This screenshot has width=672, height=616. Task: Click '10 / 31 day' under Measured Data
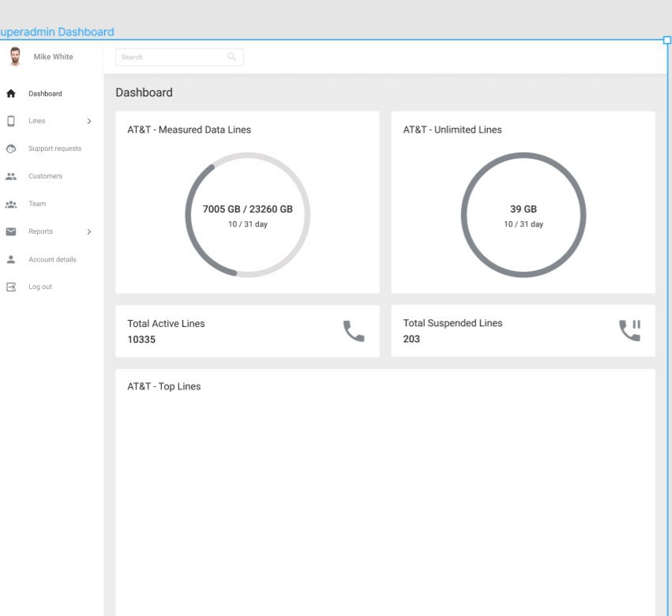pos(248,224)
